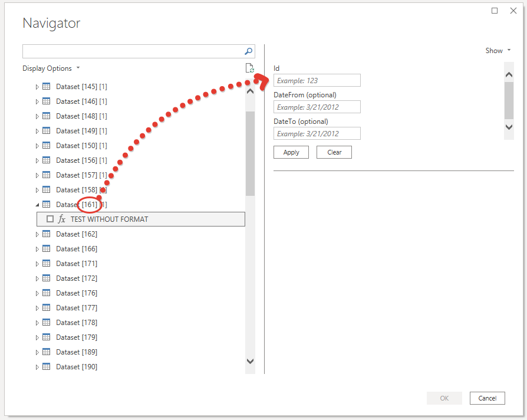
Task: Click table icon of Dataset [156]
Action: click(x=47, y=160)
